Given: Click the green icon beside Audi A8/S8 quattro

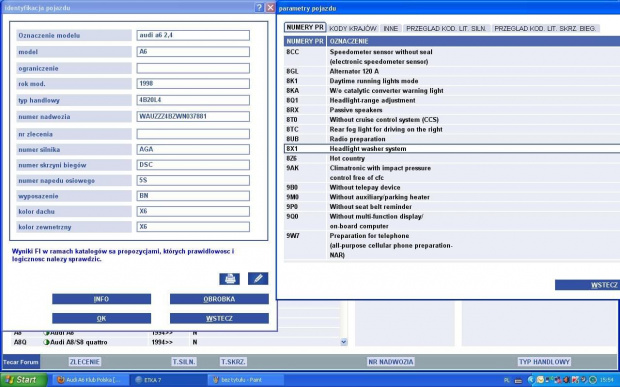Looking at the screenshot, I should [46, 342].
